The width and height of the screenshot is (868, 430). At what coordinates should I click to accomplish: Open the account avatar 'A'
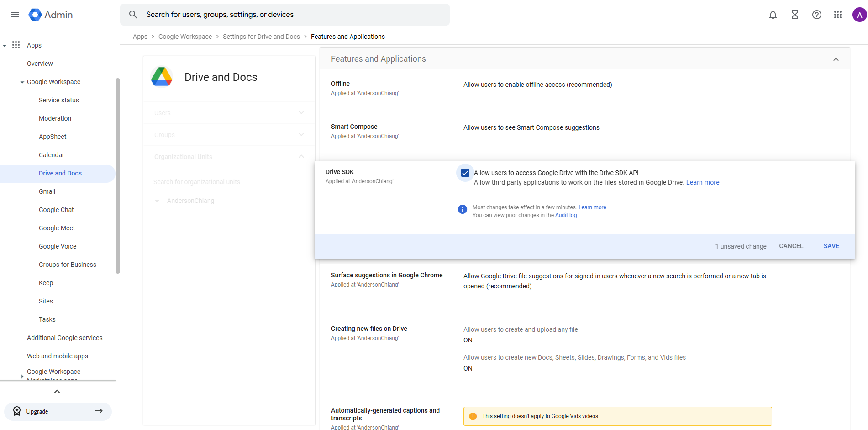tap(859, 15)
